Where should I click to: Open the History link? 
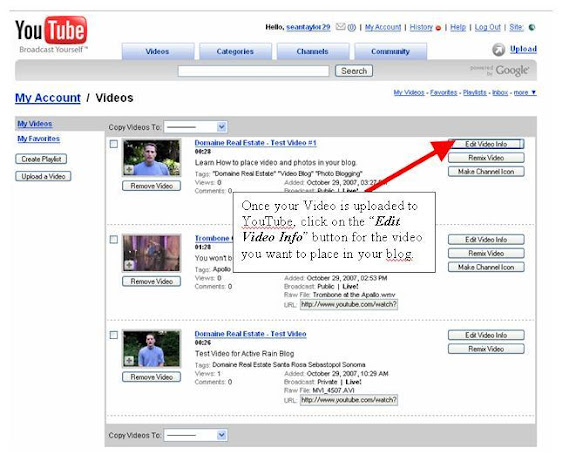[421, 27]
